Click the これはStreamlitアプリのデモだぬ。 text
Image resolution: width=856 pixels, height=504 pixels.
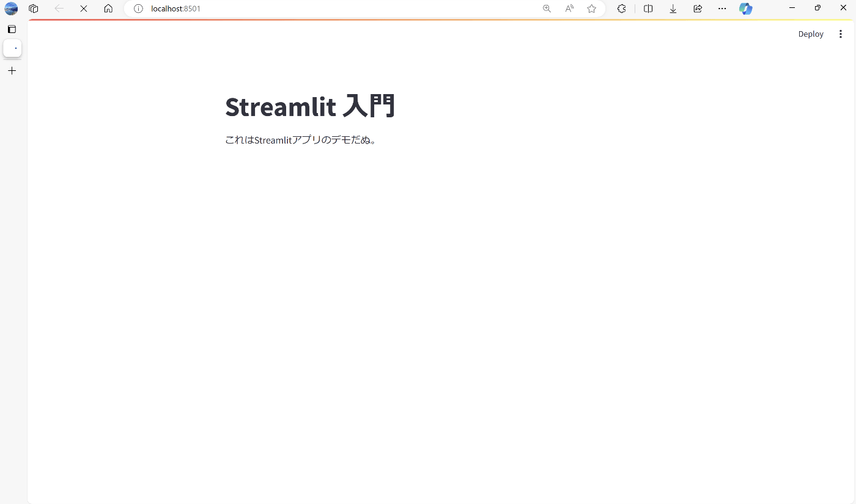[300, 140]
